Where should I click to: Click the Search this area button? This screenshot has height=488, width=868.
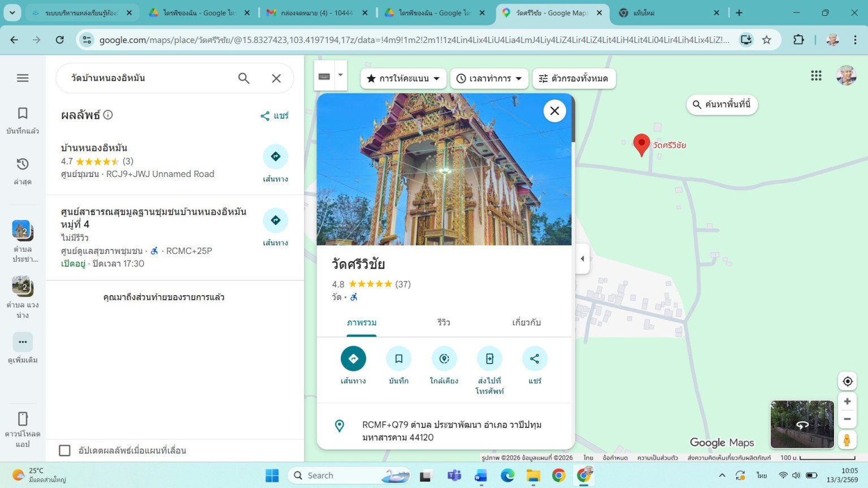[x=722, y=105]
